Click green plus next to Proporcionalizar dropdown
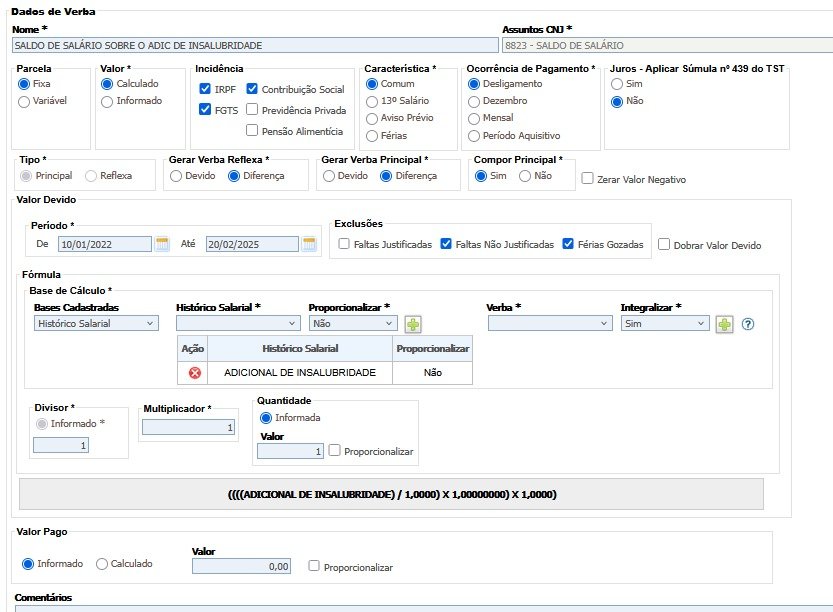The height and width of the screenshot is (612, 833). (413, 324)
